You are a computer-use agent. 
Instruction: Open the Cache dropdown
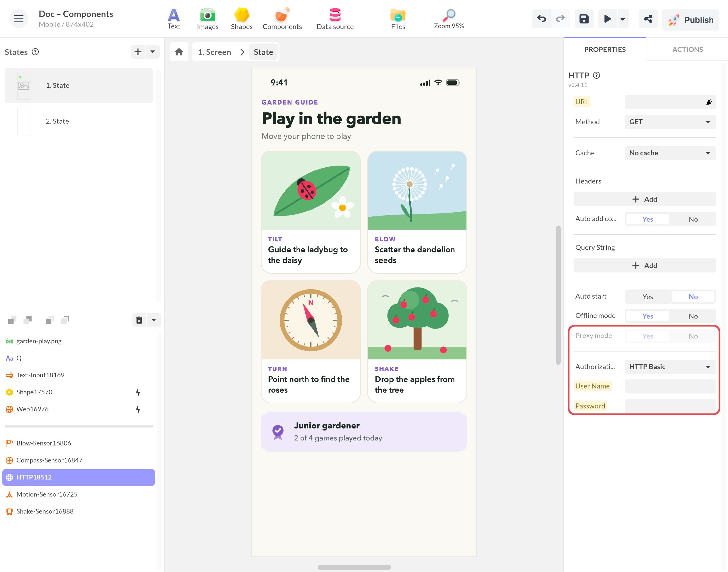[x=670, y=153]
